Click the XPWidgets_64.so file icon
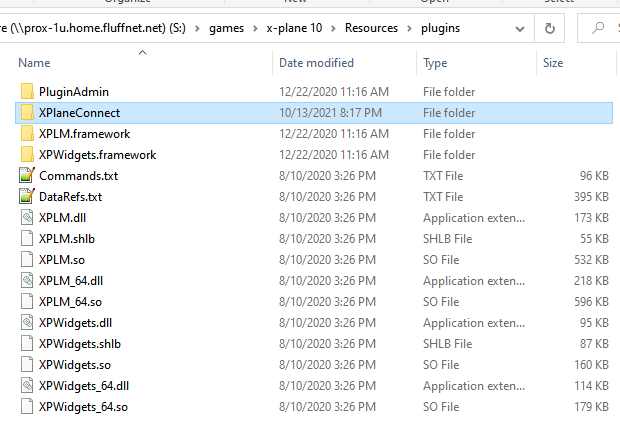Image resolution: width=620 pixels, height=423 pixels. [x=27, y=406]
